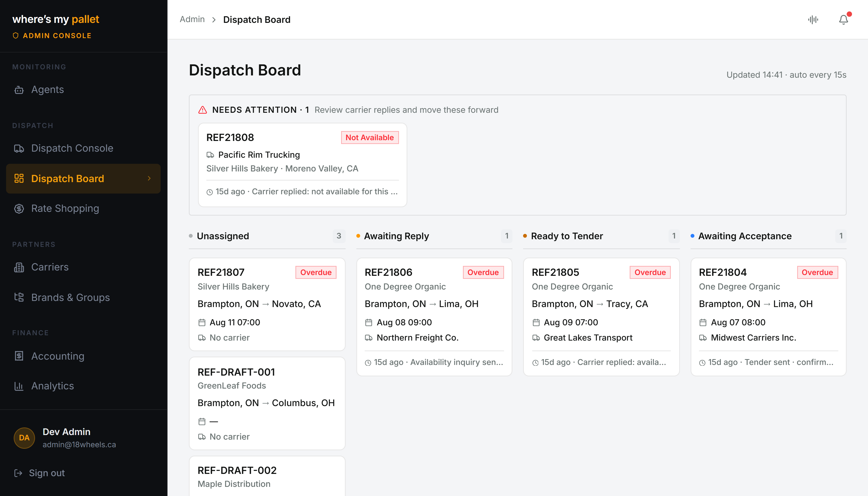This screenshot has width=868, height=496.
Task: Click the Brands & Groups tree icon
Action: tap(19, 297)
